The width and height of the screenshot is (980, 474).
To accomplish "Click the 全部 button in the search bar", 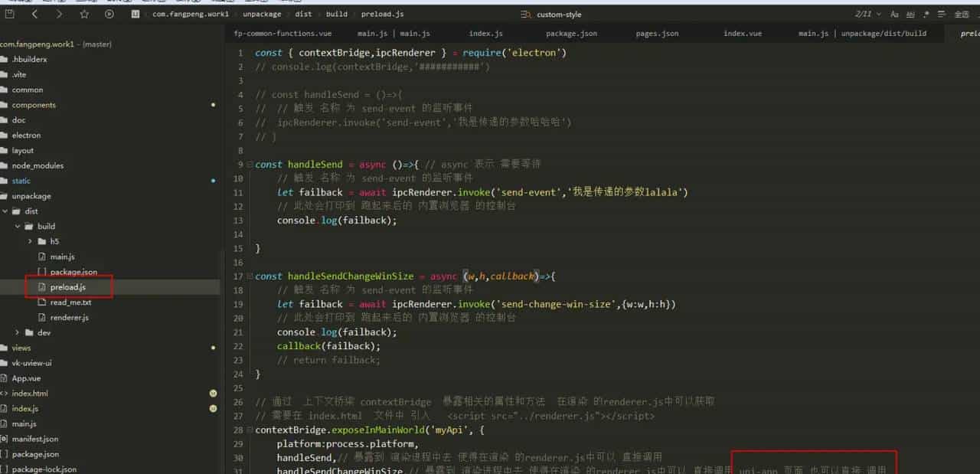I will coord(962,14).
